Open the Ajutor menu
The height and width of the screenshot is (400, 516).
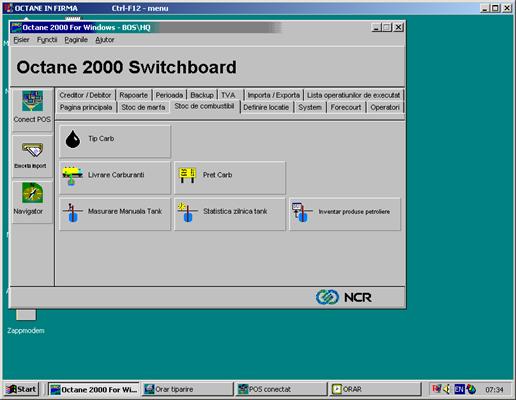(105, 40)
